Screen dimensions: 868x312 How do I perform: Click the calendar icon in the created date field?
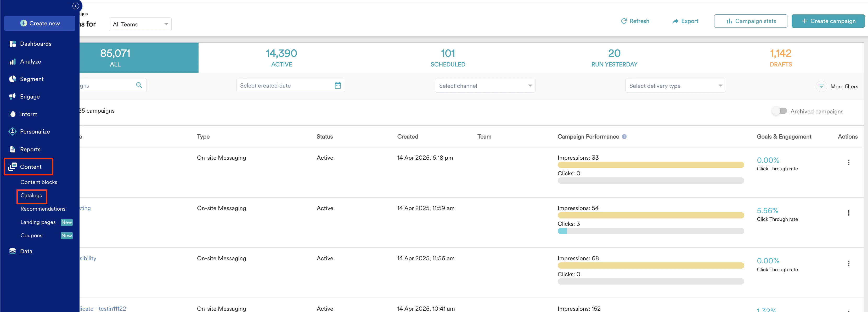[x=338, y=85]
